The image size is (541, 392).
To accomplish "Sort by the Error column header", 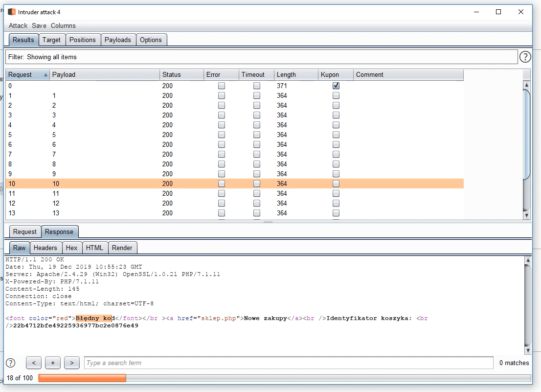I will point(221,74).
